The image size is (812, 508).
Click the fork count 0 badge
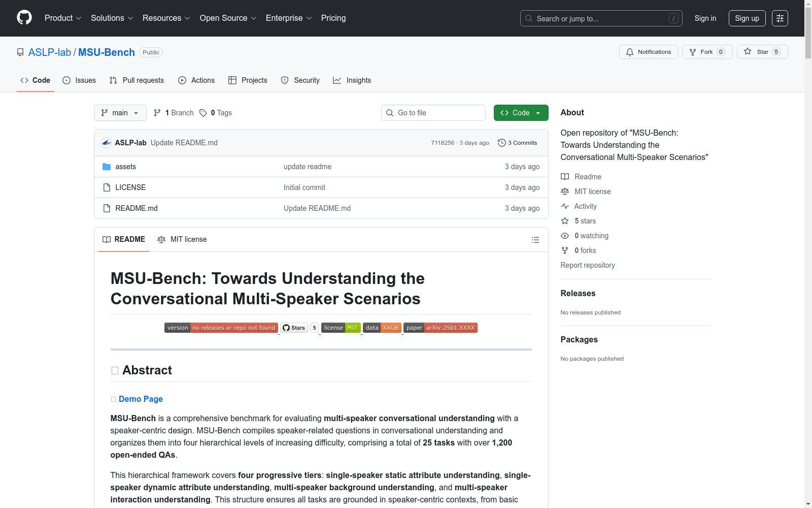[721, 52]
